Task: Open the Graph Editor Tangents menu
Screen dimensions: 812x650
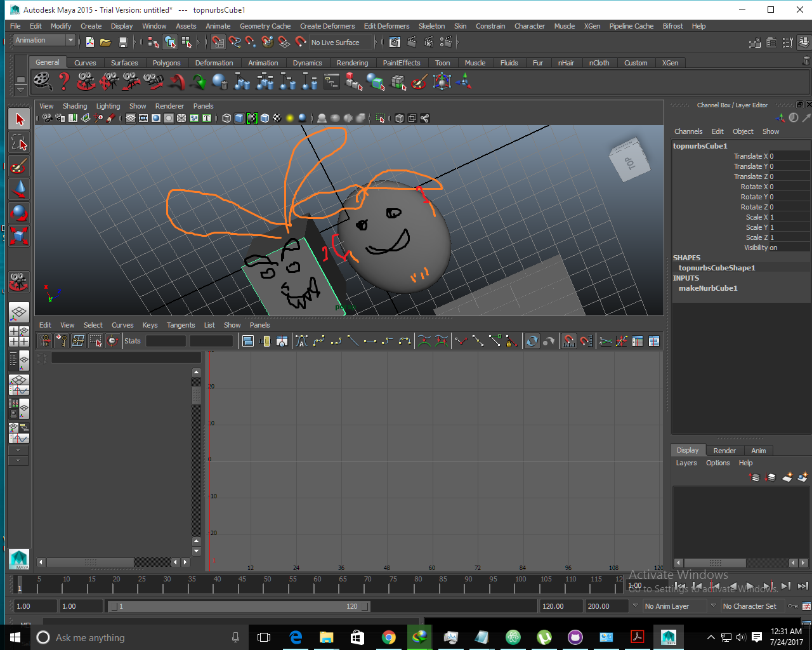Action: pyautogui.click(x=181, y=325)
